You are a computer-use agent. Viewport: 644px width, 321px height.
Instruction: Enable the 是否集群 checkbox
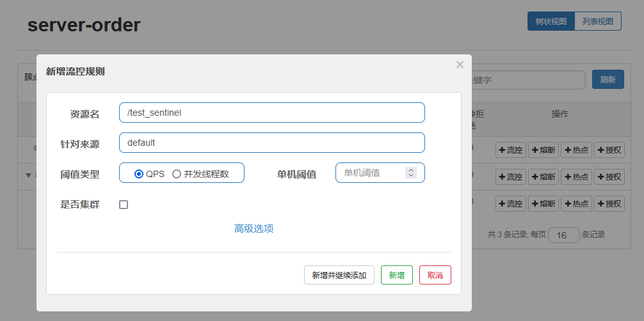(124, 205)
